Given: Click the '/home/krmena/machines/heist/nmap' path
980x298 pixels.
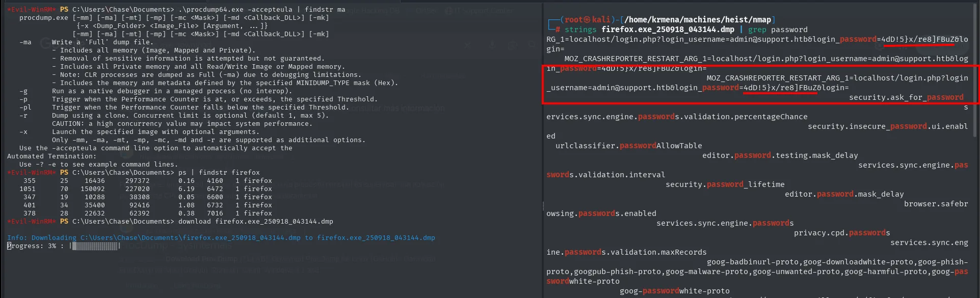Looking at the screenshot, I should pyautogui.click(x=698, y=20).
